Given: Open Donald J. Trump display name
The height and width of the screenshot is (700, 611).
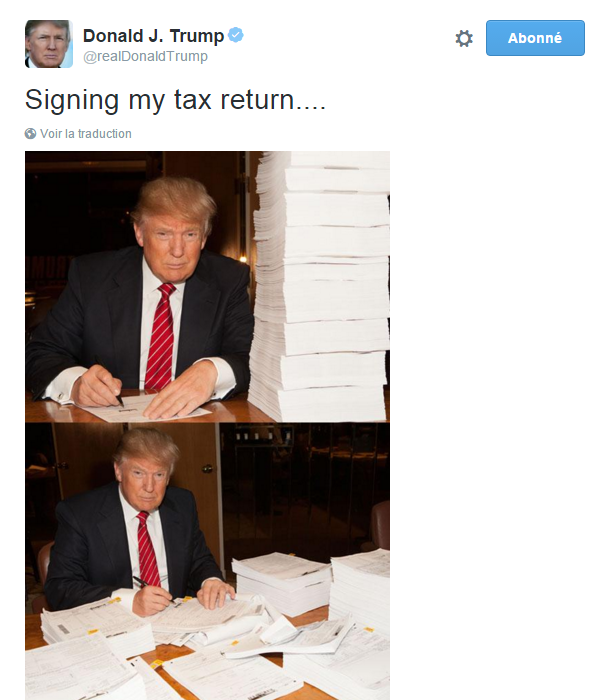Looking at the screenshot, I should [154, 36].
